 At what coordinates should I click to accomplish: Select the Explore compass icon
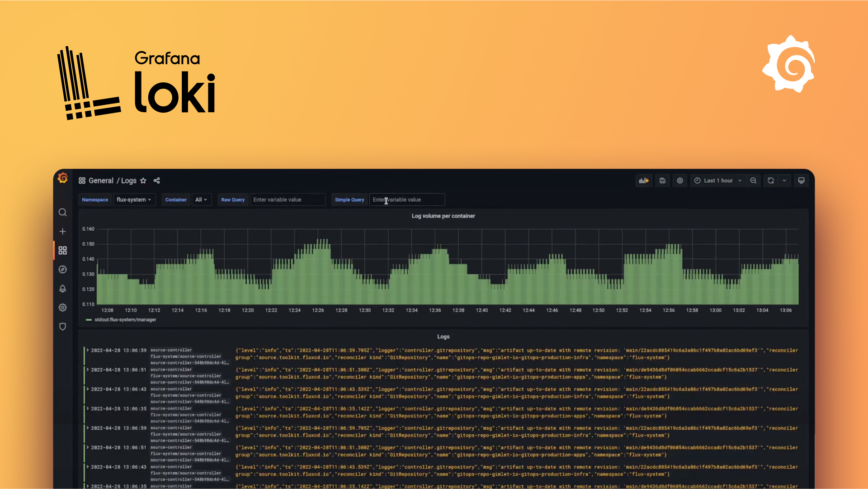tap(62, 269)
